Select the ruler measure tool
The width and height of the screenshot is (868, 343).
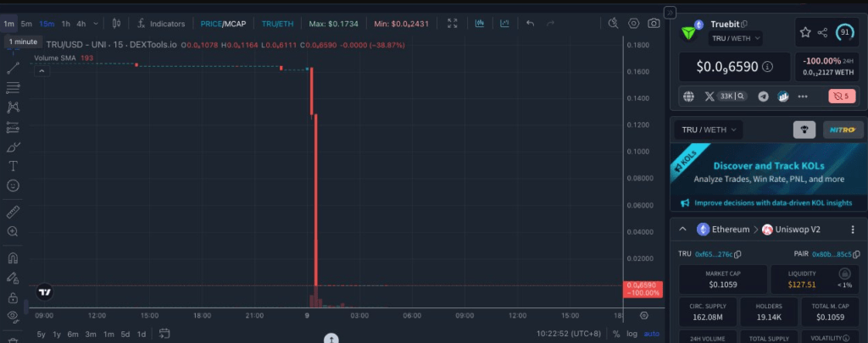[13, 212]
